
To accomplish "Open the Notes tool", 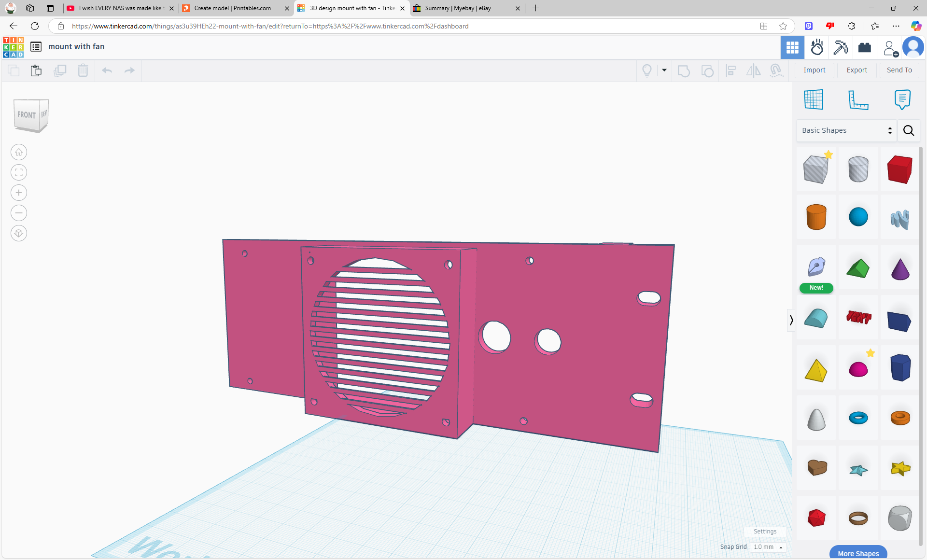I will 902,99.
